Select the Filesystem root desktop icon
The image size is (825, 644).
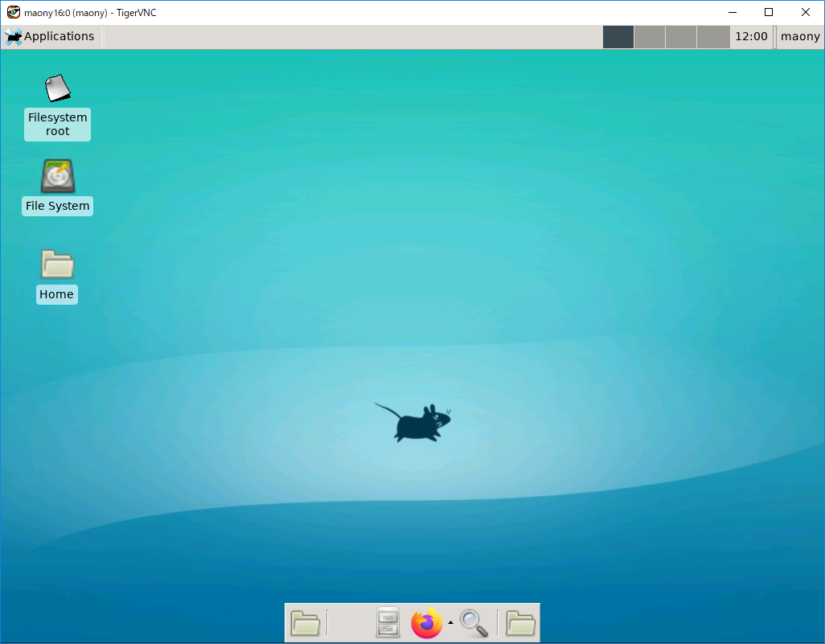point(57,88)
